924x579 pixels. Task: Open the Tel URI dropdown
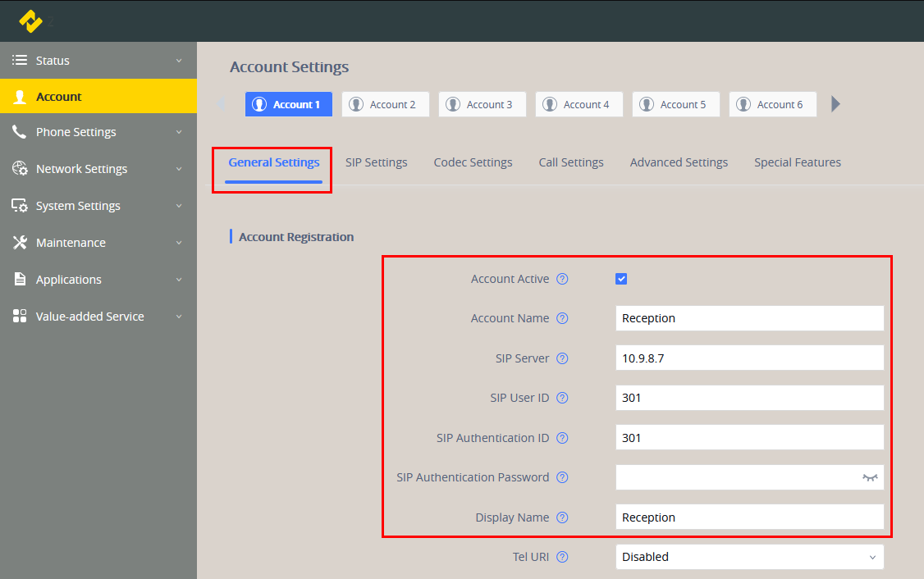[x=749, y=557]
